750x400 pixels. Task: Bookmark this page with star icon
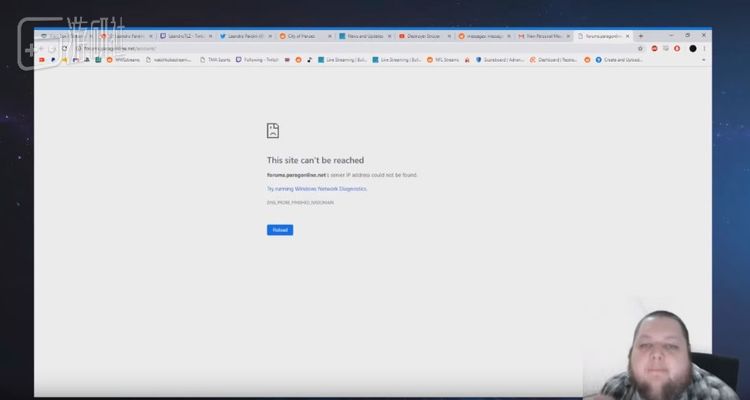pos(641,48)
